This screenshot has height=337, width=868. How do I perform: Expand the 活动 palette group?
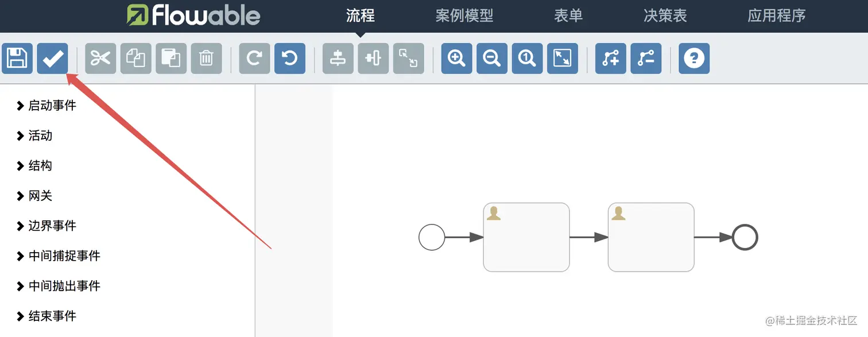34,135
